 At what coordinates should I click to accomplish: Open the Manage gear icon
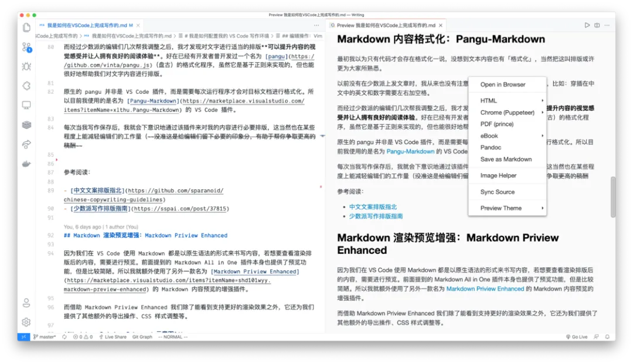click(x=26, y=322)
